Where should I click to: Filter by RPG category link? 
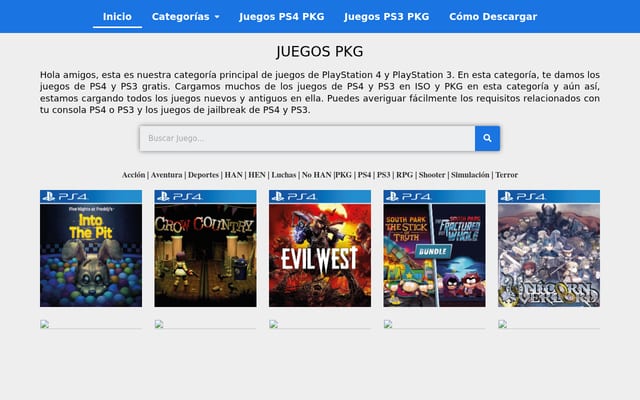pos(404,175)
